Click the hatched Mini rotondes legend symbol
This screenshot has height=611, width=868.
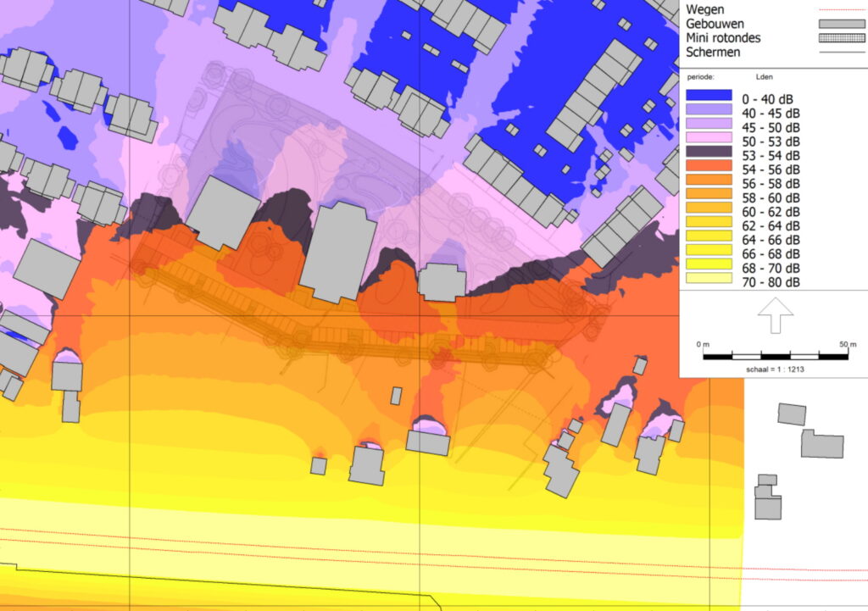(842, 38)
